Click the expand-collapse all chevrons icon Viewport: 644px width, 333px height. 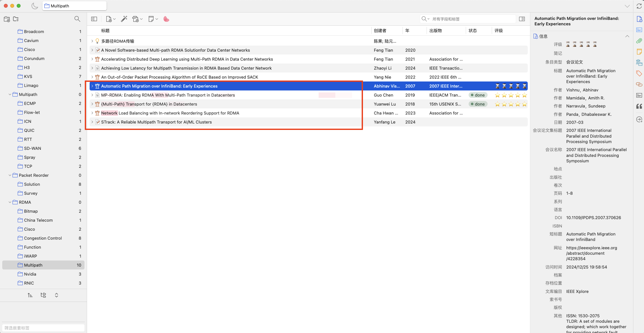pyautogui.click(x=57, y=295)
